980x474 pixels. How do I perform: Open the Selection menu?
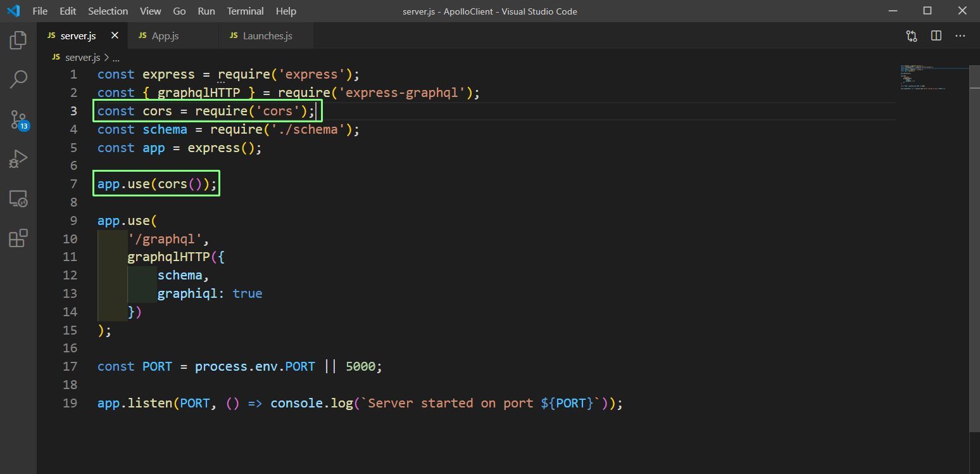(108, 11)
